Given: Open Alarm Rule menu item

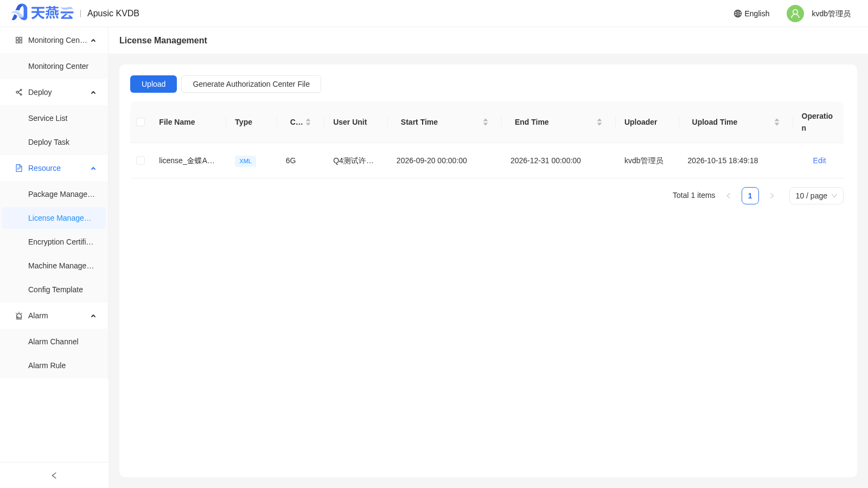Looking at the screenshot, I should coord(54,365).
